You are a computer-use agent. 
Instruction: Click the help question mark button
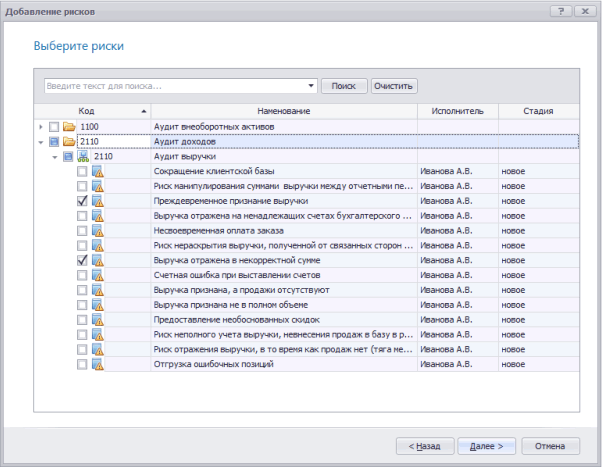click(x=561, y=11)
